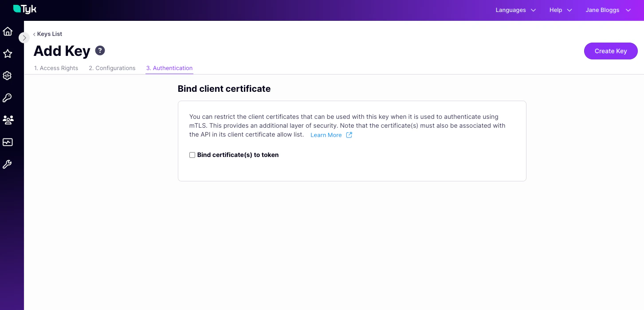Image resolution: width=644 pixels, height=310 pixels.
Task: Open the Help dropdown menu
Action: coord(560,10)
